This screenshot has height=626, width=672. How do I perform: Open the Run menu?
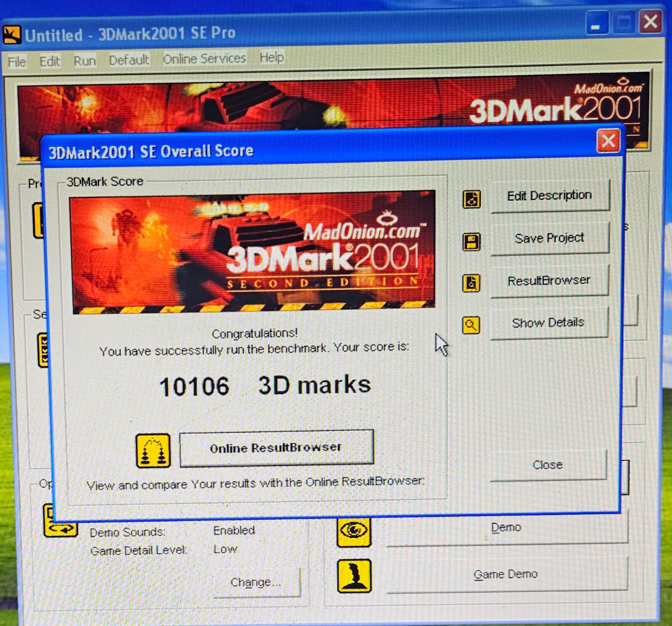85,61
